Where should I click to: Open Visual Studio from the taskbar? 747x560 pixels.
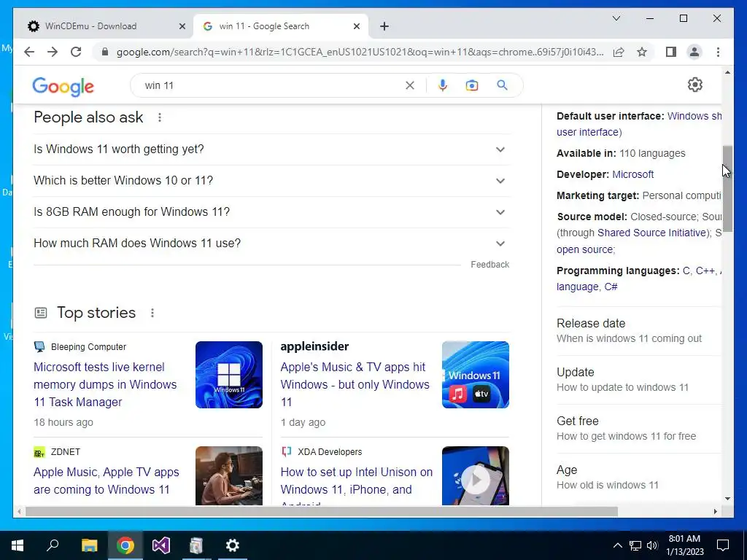point(161,545)
